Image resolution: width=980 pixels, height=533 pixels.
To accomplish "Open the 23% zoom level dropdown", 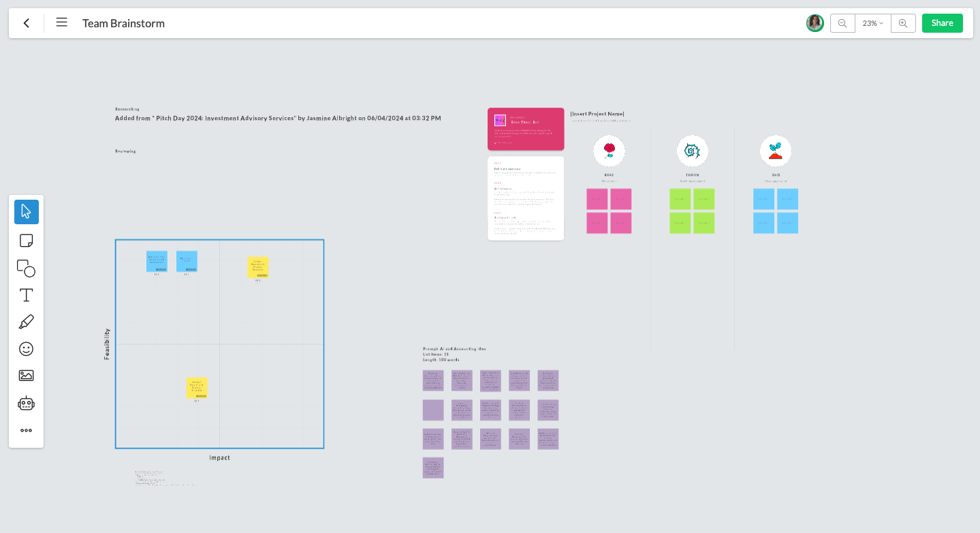I will click(872, 23).
